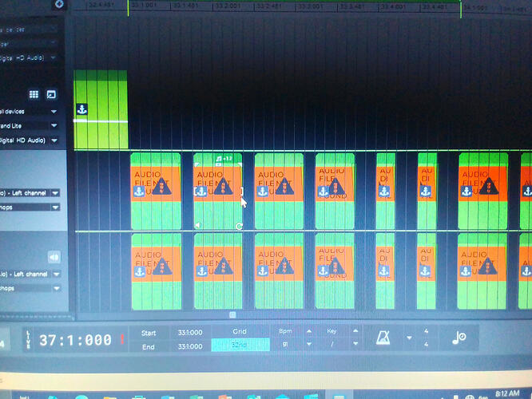The image size is (532, 399).
Task: Open the upper track's 'chops' dropdown
Action: [x=55, y=207]
